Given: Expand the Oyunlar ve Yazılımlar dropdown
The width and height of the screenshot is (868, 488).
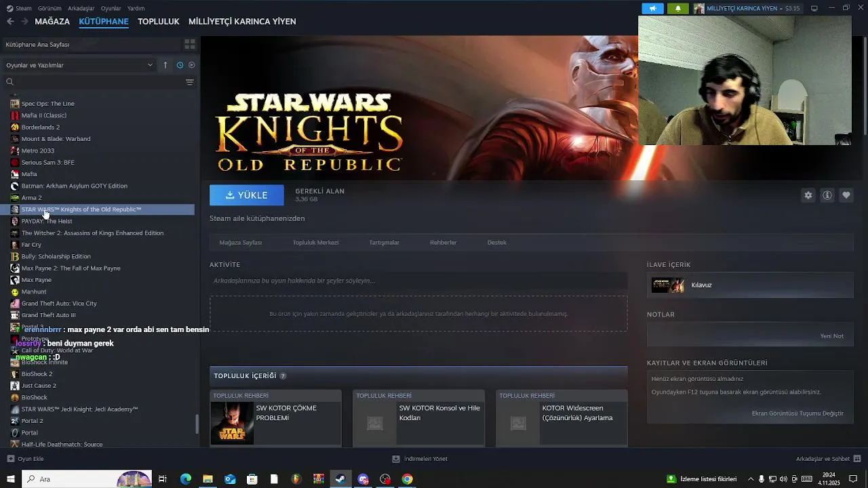Looking at the screenshot, I should (x=79, y=65).
